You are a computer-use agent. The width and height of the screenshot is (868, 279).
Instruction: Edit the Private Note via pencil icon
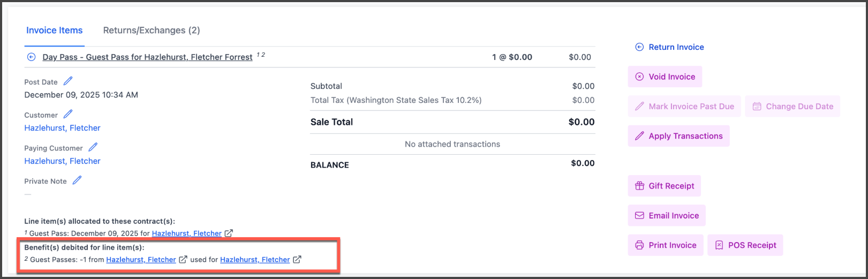click(77, 180)
